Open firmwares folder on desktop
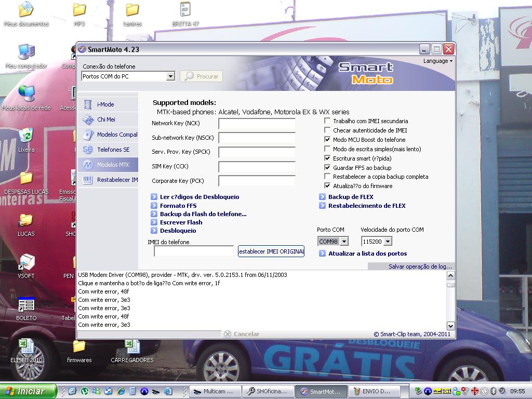Screen dimensions: 532x399 click(x=79, y=347)
